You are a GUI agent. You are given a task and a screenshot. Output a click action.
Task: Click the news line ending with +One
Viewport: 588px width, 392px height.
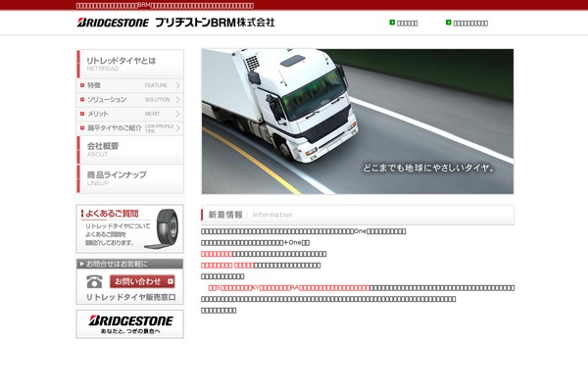click(255, 243)
